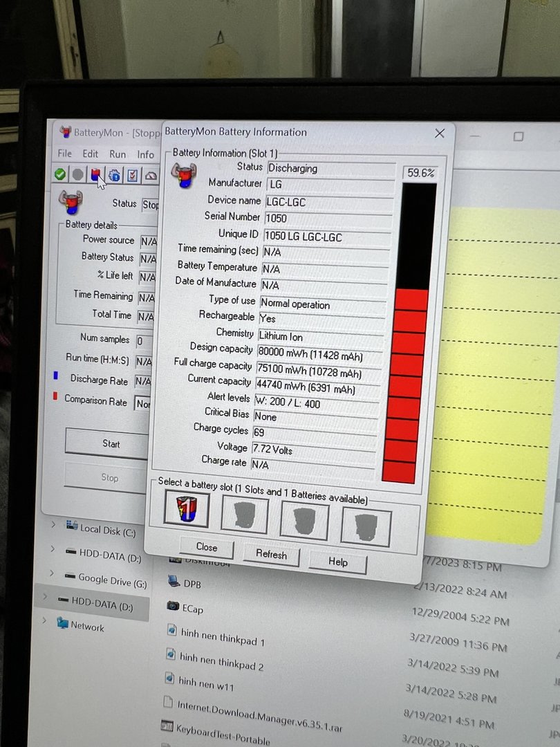Click the gray stop octagon toolbar icon

coord(78,175)
